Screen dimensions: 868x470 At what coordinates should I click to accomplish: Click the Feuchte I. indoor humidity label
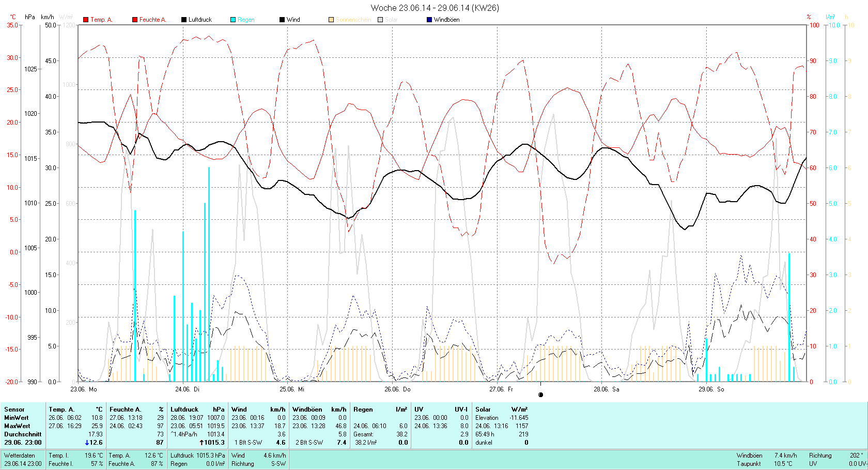(x=61, y=464)
